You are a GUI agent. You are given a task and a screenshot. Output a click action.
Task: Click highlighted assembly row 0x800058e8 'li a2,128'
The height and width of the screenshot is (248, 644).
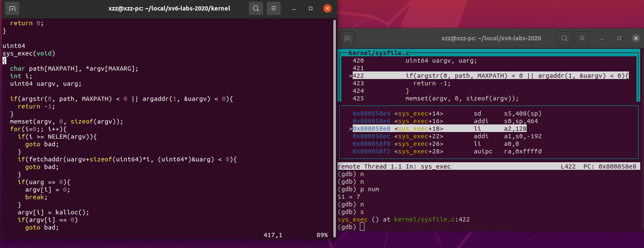tap(439, 129)
